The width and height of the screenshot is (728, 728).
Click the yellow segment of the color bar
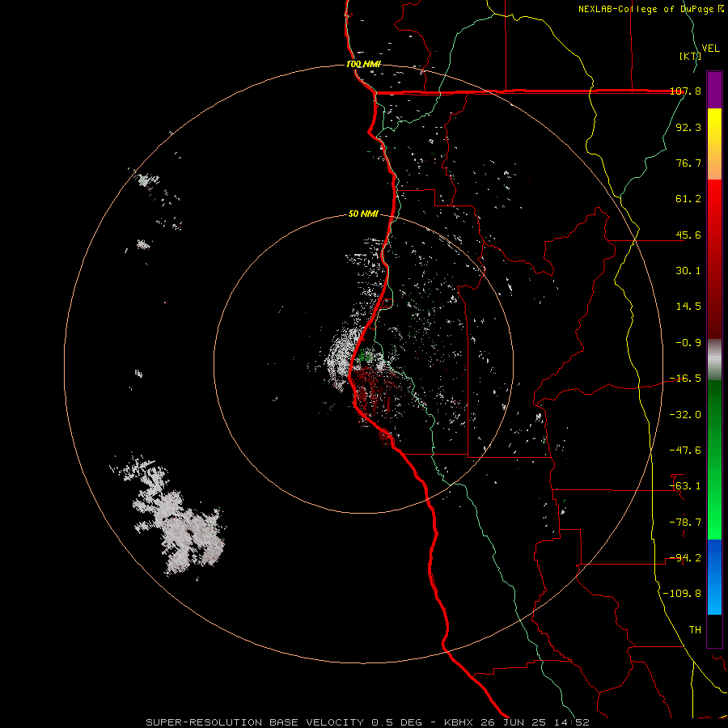point(714,125)
